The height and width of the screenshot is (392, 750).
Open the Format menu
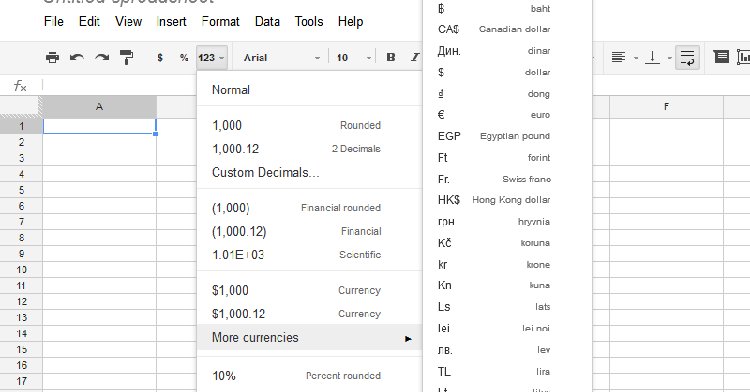click(221, 22)
